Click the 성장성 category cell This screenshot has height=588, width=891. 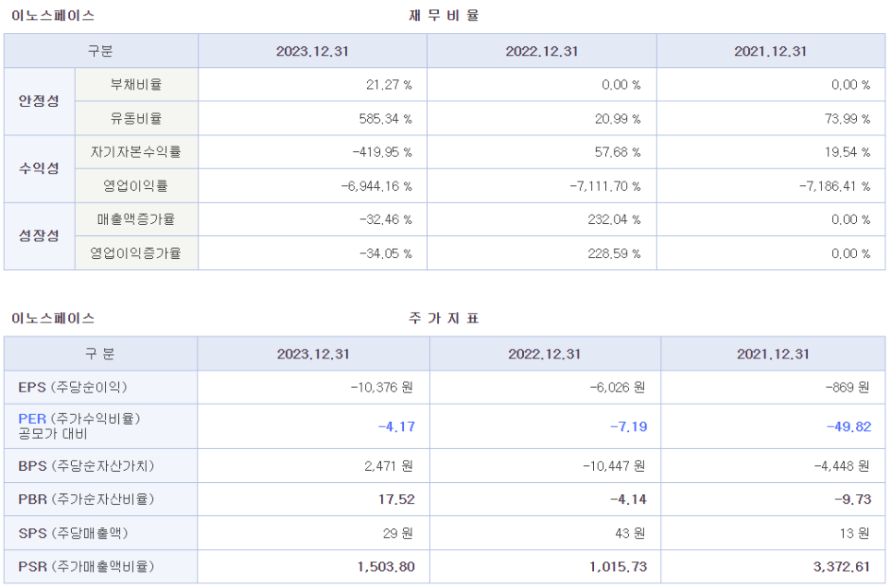[40, 236]
